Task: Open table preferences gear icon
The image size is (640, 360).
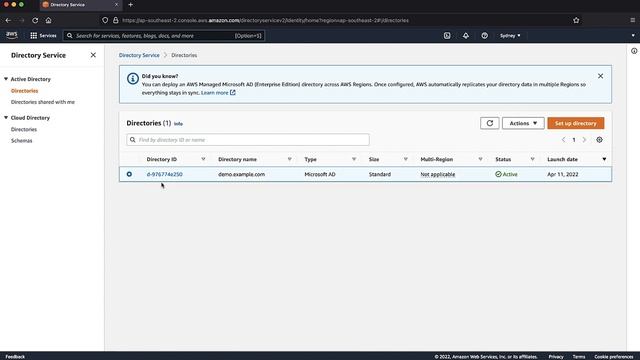Action: point(599,140)
